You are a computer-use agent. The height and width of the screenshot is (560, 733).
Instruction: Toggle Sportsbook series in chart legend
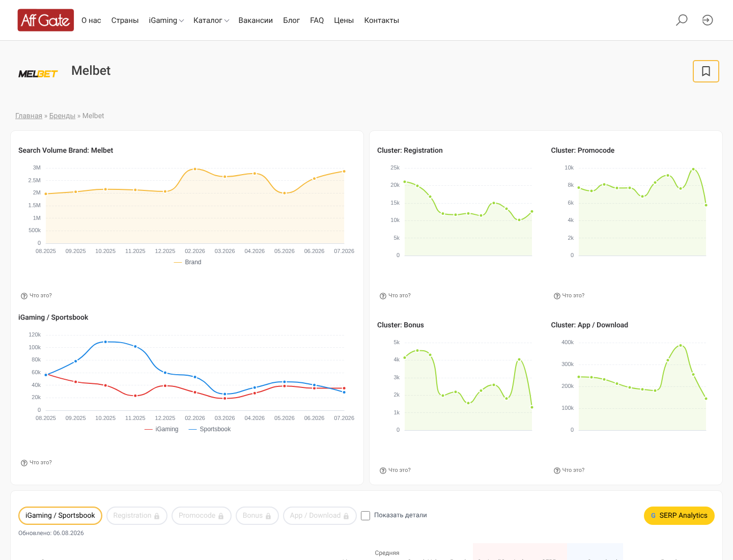point(210,429)
